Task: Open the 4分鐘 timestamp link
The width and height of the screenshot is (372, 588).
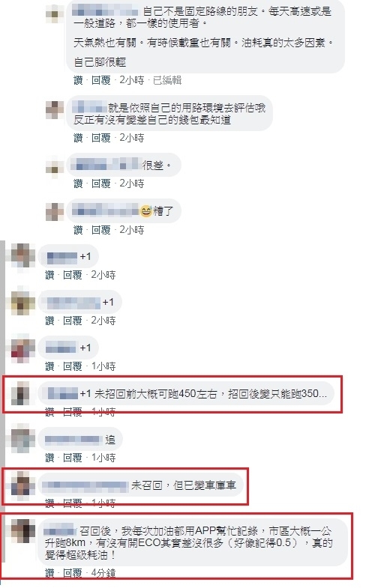Action: pos(103,573)
